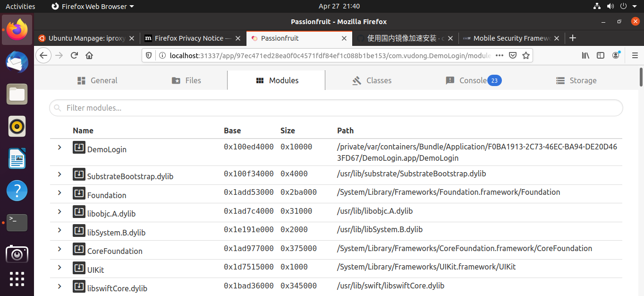Switch to the Storage tab
The image size is (644, 296).
point(576,80)
